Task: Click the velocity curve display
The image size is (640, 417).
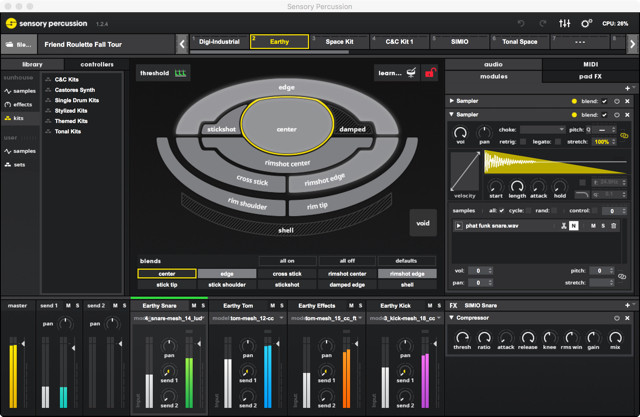Action: pyautogui.click(x=465, y=171)
